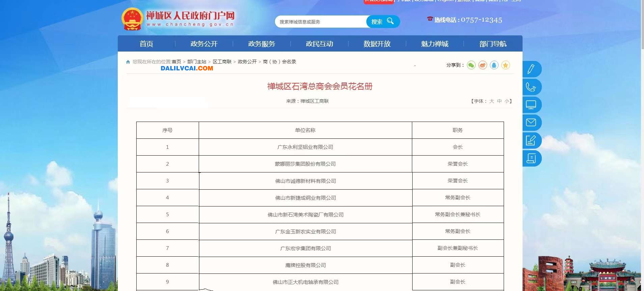Share the page to Sina Weibo
This screenshot has width=644, height=291.
pos(483,65)
